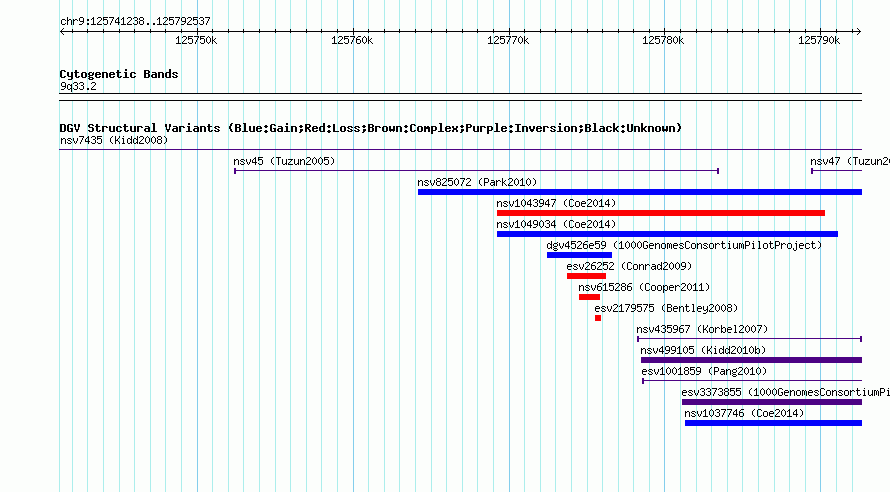
Task: Click the 9q33.2 band label
Action: point(78,86)
